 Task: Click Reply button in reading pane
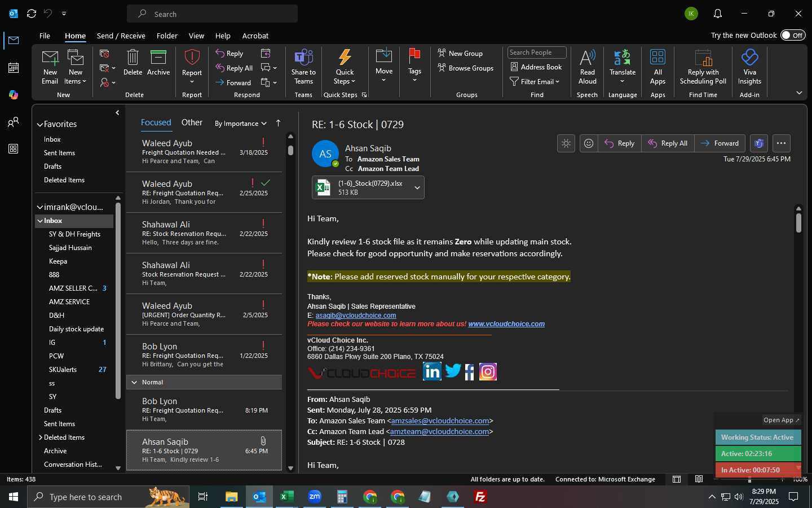tap(619, 143)
